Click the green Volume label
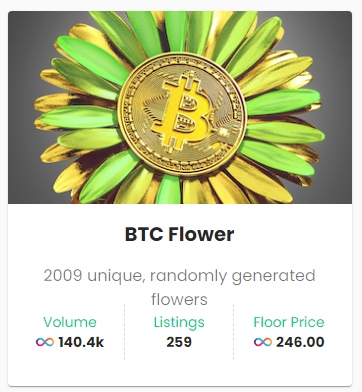The height and width of the screenshot is (392, 362). point(70,322)
